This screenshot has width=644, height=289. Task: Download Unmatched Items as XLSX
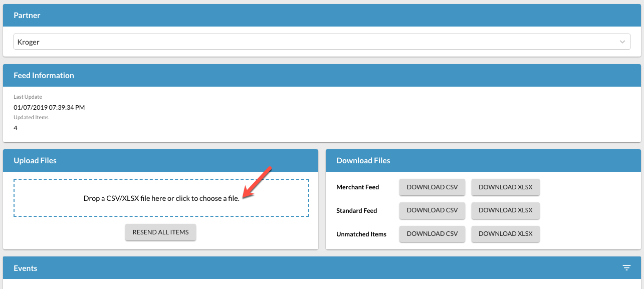pyautogui.click(x=505, y=234)
